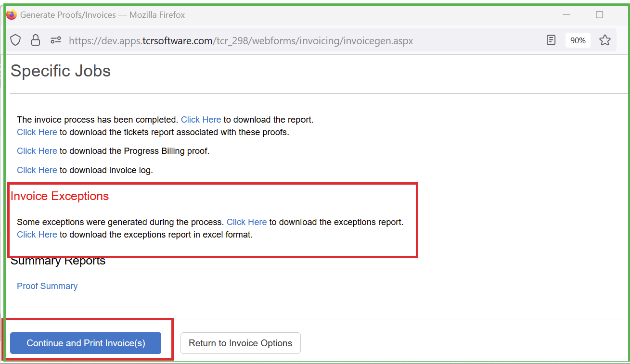Click the 90% zoom level indicator
This screenshot has width=630, height=364.
[x=578, y=40]
